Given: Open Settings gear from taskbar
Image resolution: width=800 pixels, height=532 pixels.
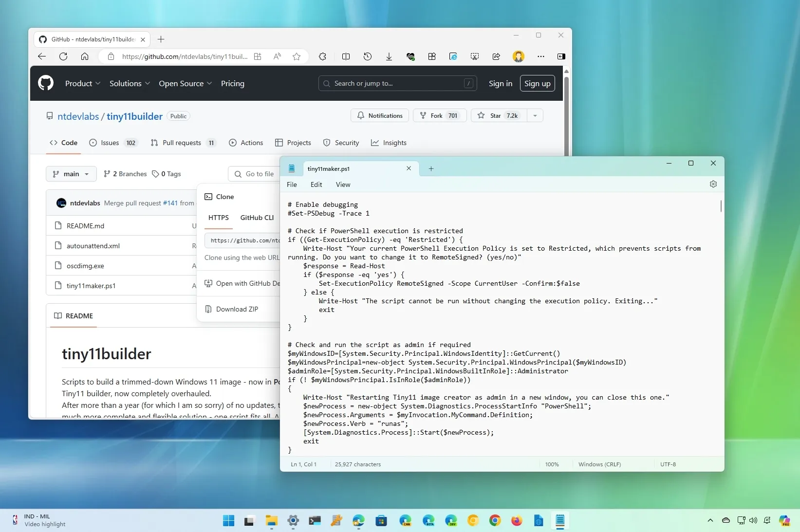Looking at the screenshot, I should coord(293,521).
